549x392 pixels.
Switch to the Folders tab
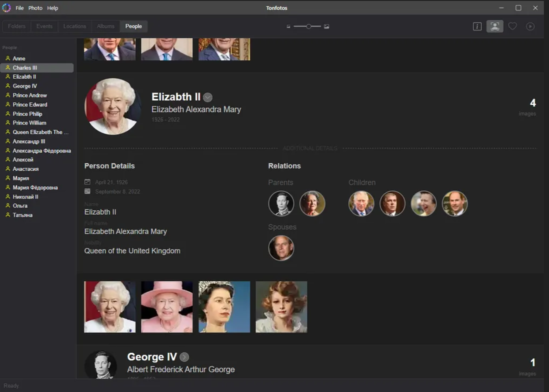[17, 26]
